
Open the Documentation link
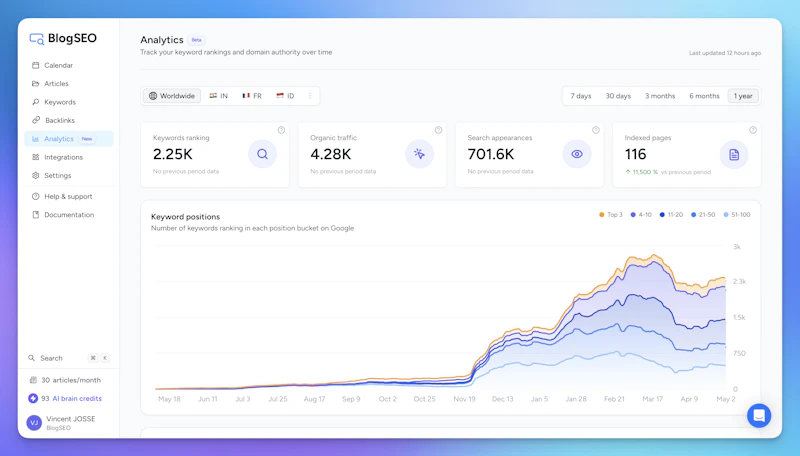pos(68,215)
